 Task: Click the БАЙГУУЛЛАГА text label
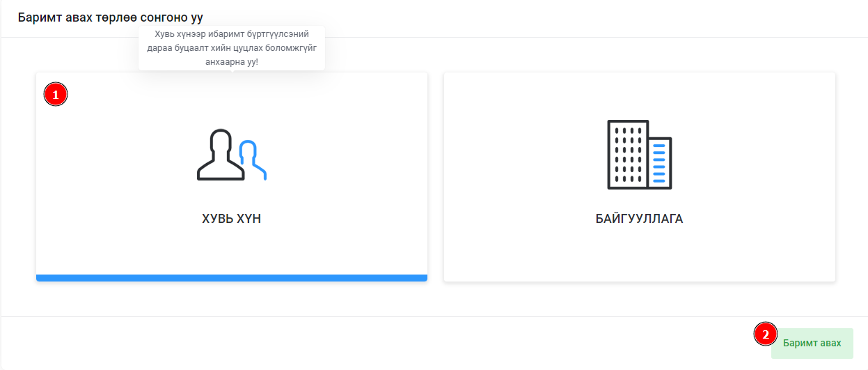pos(639,219)
